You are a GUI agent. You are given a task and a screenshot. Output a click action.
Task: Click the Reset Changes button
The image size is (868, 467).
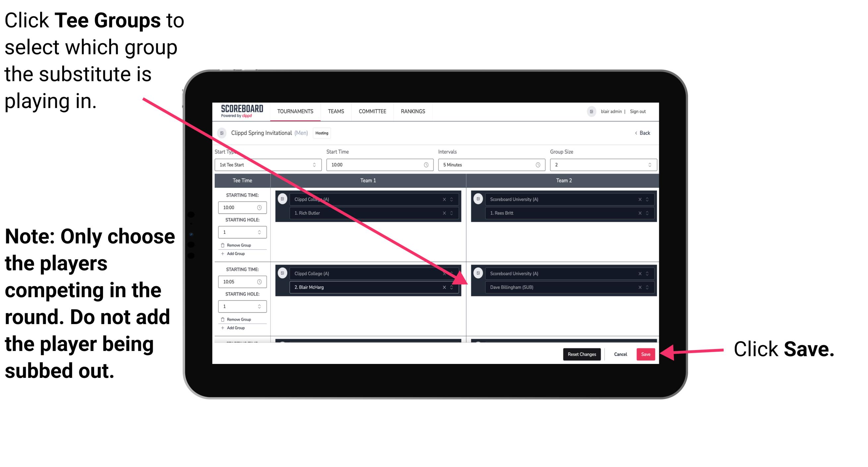[x=580, y=354]
